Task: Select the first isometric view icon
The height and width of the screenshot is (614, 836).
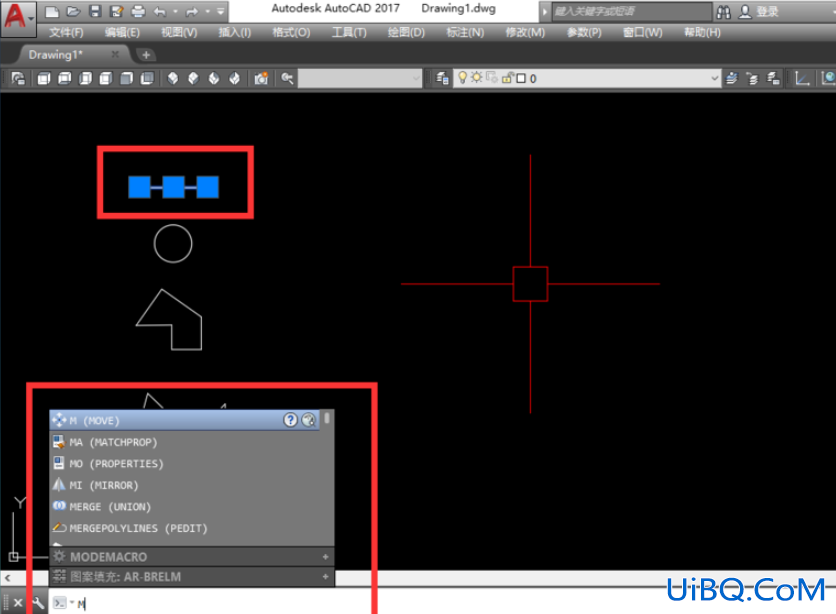Action: click(x=173, y=78)
